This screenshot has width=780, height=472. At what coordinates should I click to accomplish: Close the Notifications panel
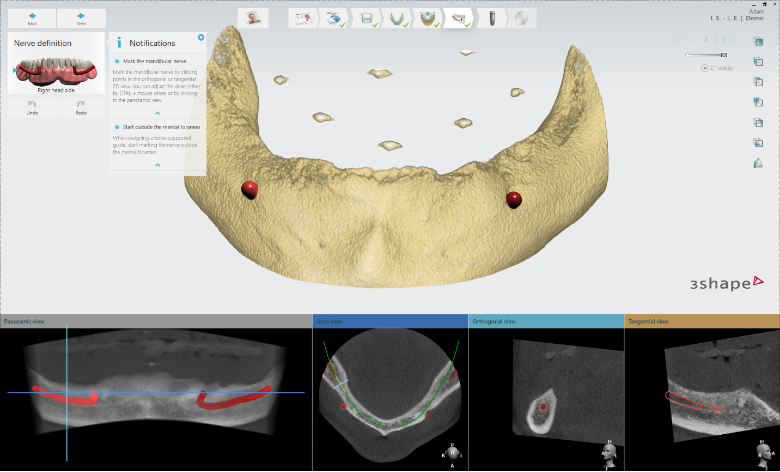tap(200, 38)
